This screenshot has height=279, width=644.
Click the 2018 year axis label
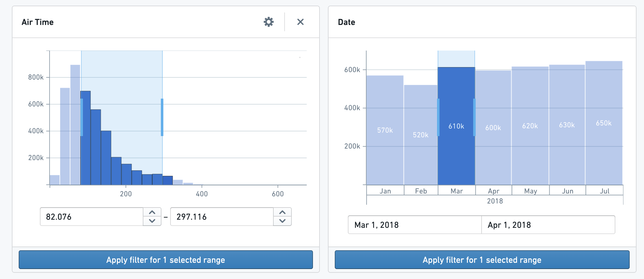[495, 201]
